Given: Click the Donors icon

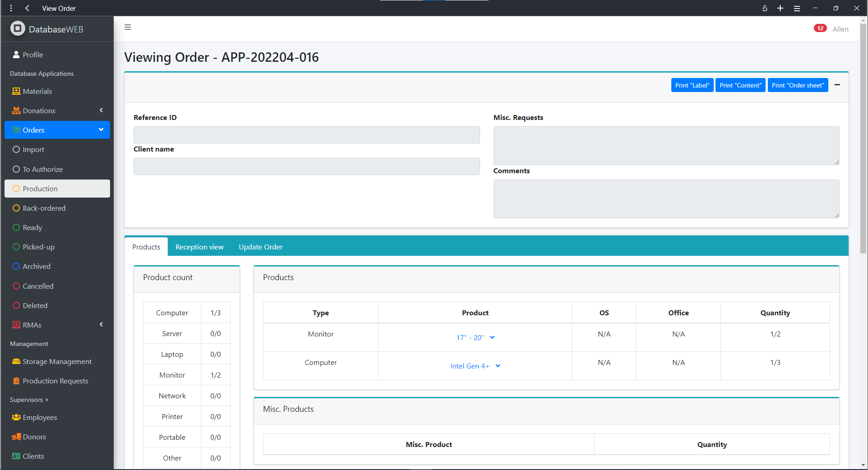Looking at the screenshot, I should click(16, 437).
